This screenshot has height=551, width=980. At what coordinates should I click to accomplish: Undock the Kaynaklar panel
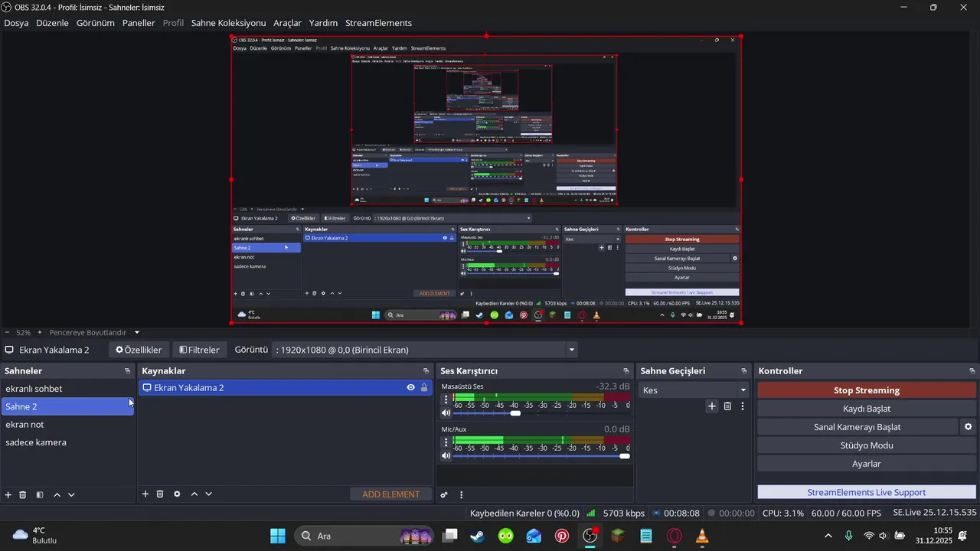coord(426,371)
